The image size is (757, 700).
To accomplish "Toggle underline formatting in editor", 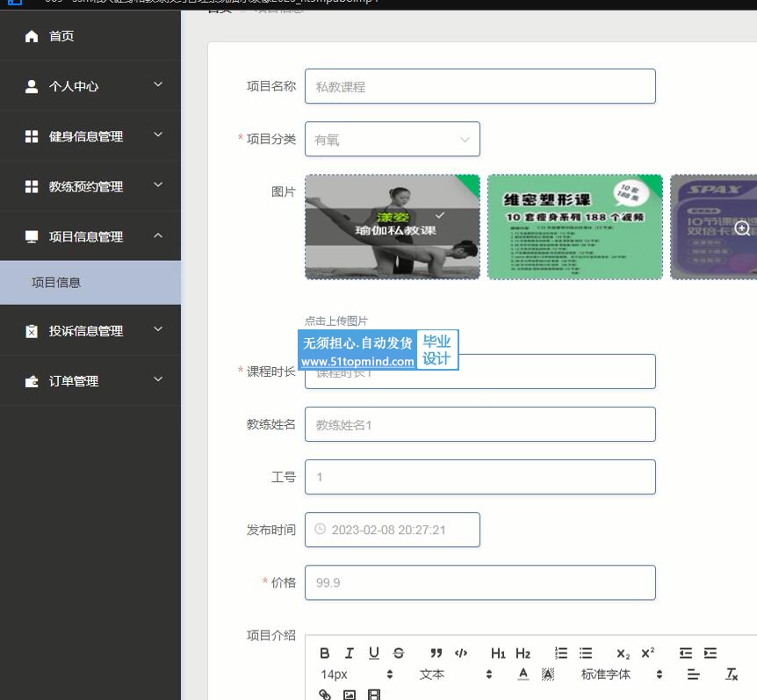I will (x=374, y=653).
